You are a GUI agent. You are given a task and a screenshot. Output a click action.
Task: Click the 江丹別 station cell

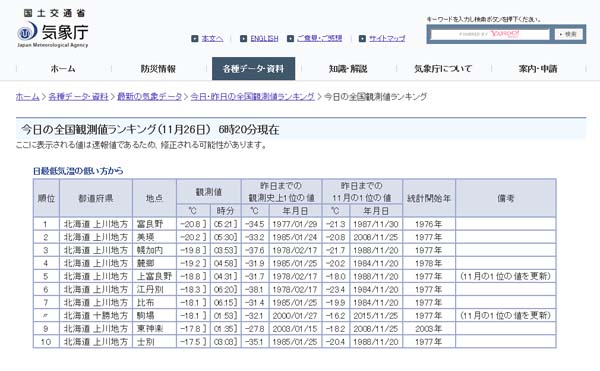[x=154, y=290]
